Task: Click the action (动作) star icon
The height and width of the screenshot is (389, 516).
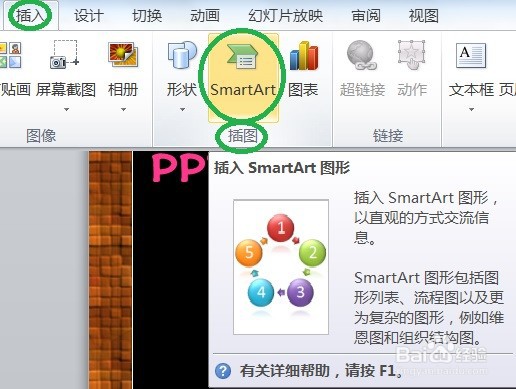Action: click(412, 55)
